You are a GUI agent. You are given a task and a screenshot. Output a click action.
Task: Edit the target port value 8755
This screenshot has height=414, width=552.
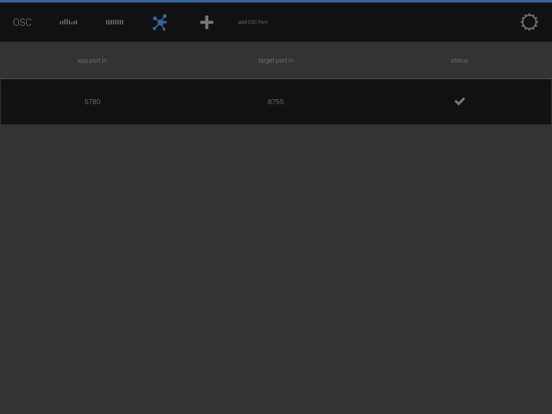(x=275, y=102)
